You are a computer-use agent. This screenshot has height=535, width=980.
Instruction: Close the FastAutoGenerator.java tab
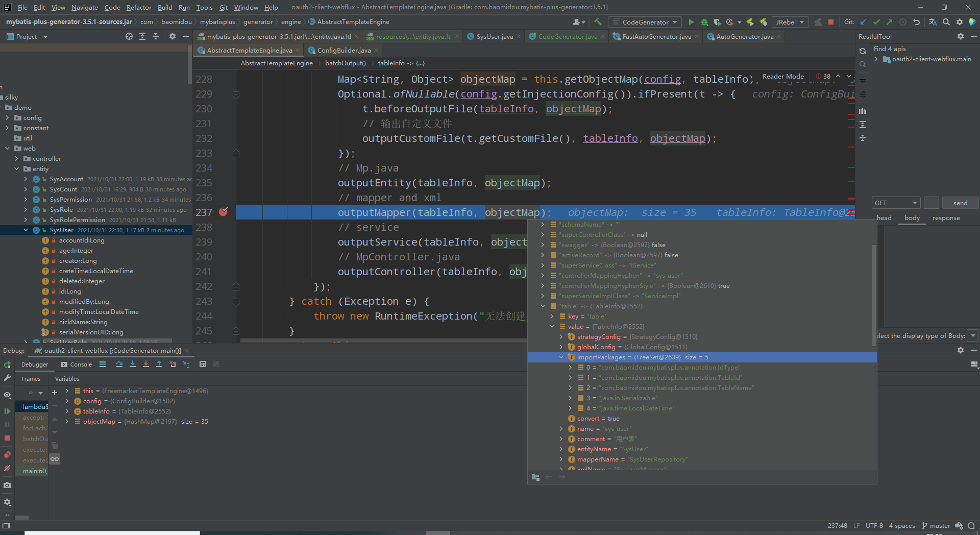697,36
